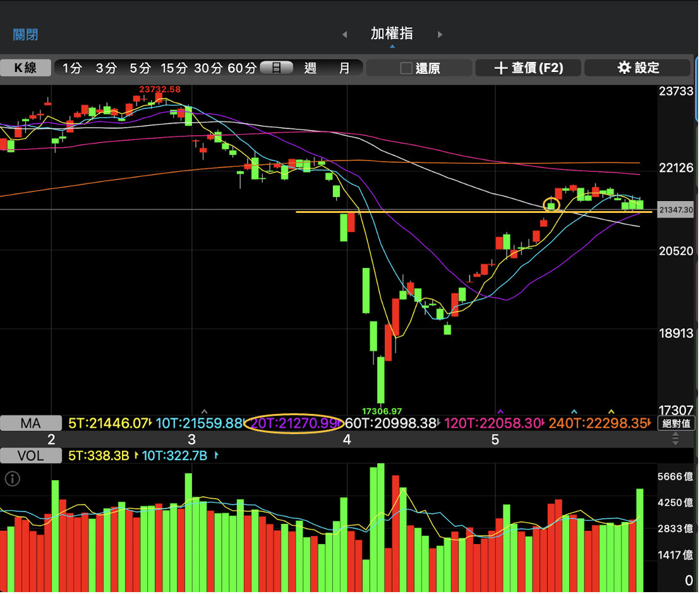Switch to the 週 weekly tab
Image resolution: width=700 pixels, height=594 pixels.
[x=310, y=68]
